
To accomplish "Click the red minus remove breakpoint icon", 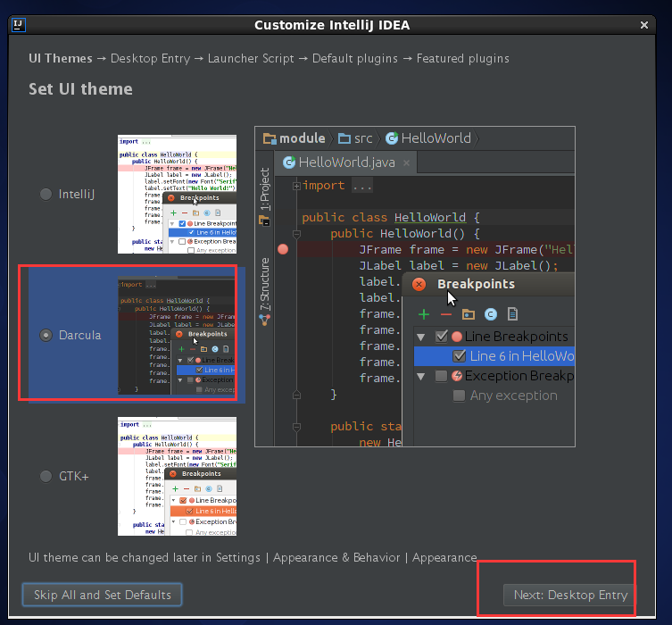I will click(x=445, y=314).
